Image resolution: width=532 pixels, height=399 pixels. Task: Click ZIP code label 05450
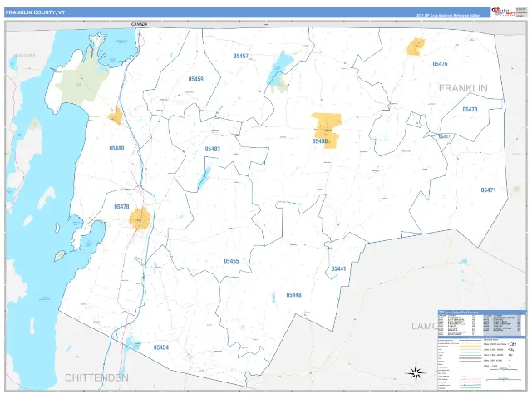(320, 141)
